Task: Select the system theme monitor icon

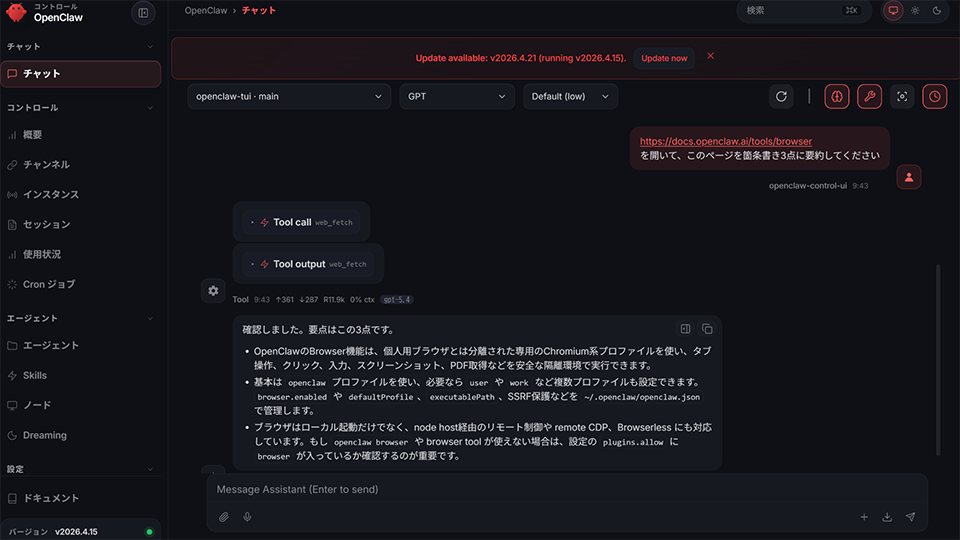Action: [893, 10]
